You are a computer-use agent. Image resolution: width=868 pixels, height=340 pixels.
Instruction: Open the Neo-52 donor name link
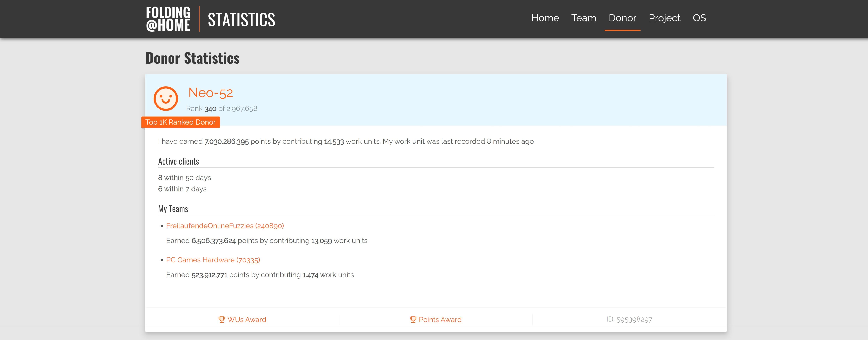point(210,93)
